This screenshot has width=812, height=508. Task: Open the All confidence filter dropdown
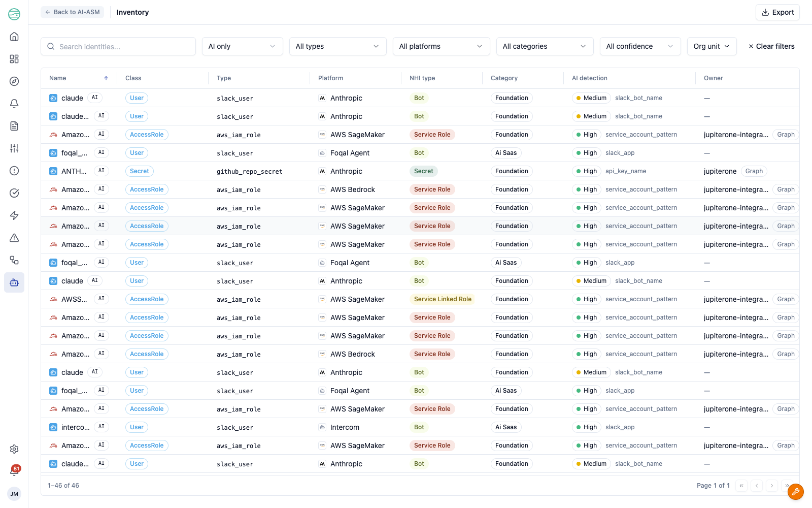coord(640,46)
